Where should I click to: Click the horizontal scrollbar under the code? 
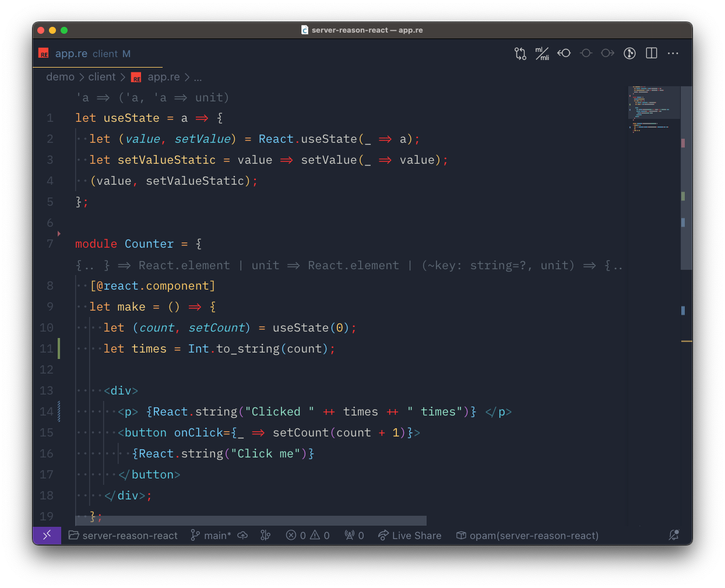tap(251, 520)
